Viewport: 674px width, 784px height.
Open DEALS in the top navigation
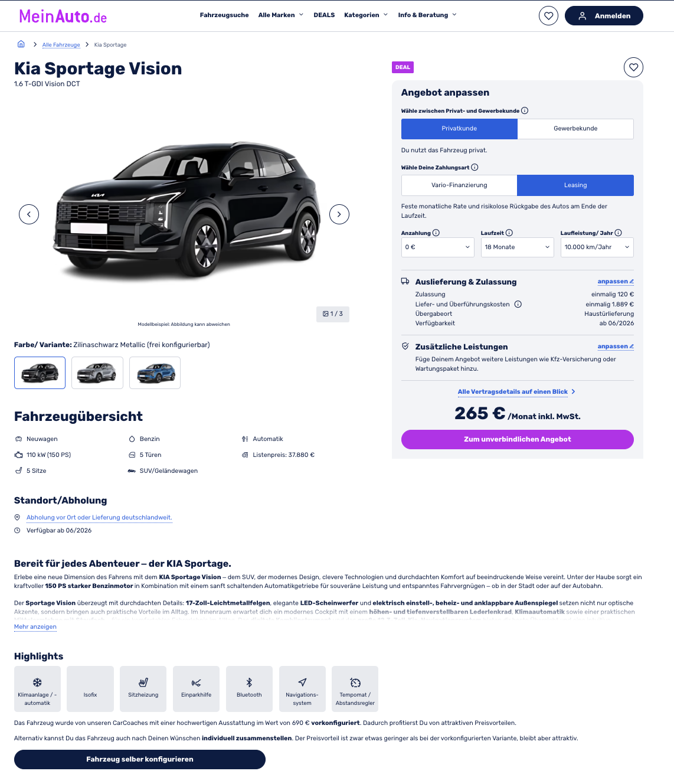324,15
